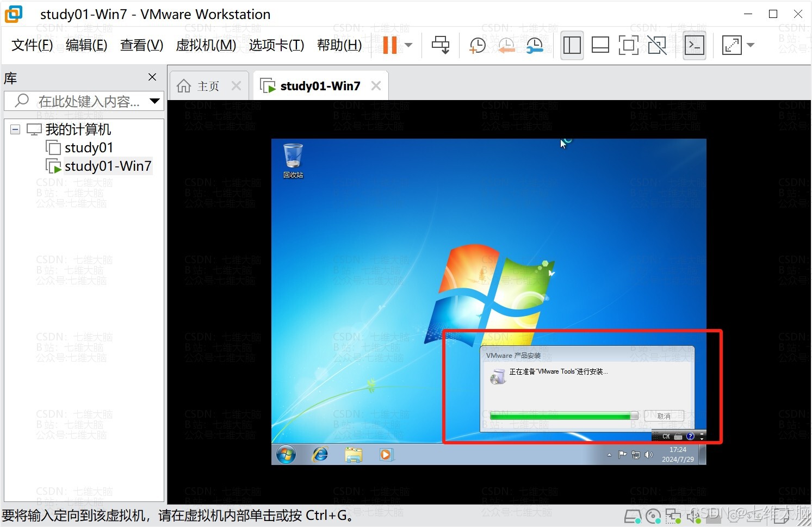Launch Internet Explorer from guest taskbar
Image resolution: width=812 pixels, height=527 pixels.
click(320, 454)
